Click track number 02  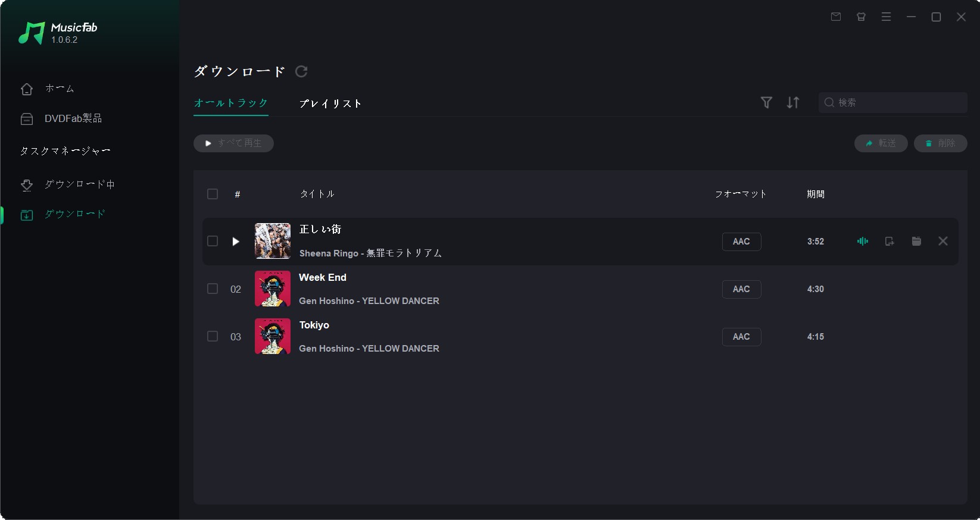pyautogui.click(x=236, y=289)
